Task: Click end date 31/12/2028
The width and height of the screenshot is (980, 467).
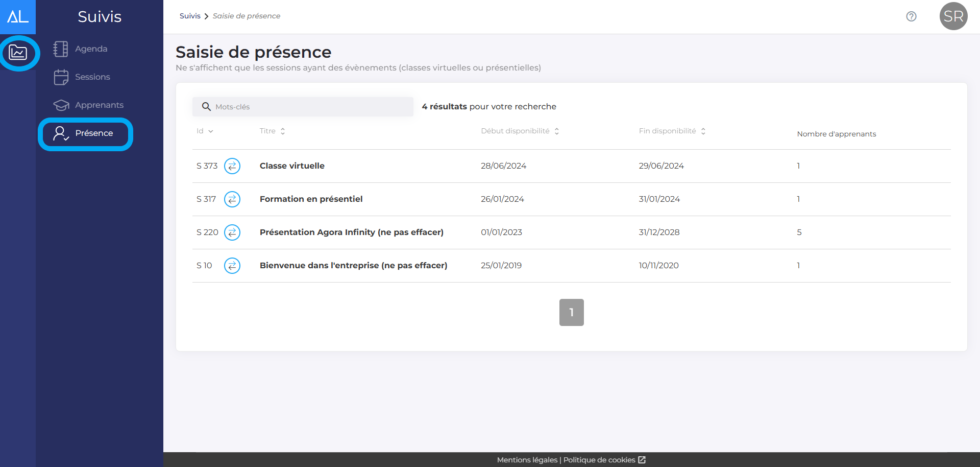Action: [x=659, y=232]
